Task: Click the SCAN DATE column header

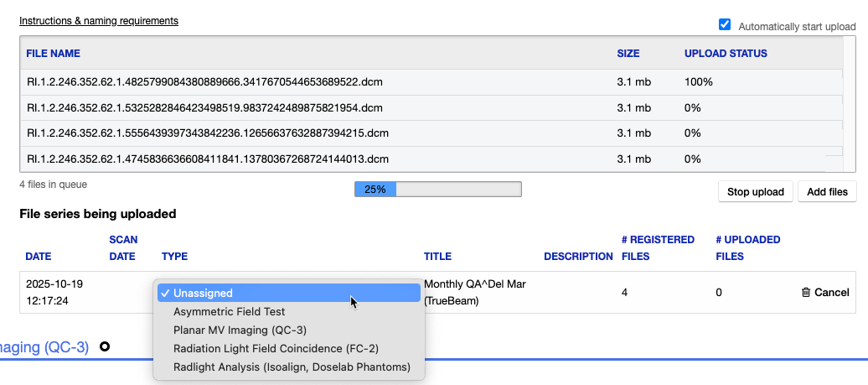Action: pyautogui.click(x=122, y=248)
